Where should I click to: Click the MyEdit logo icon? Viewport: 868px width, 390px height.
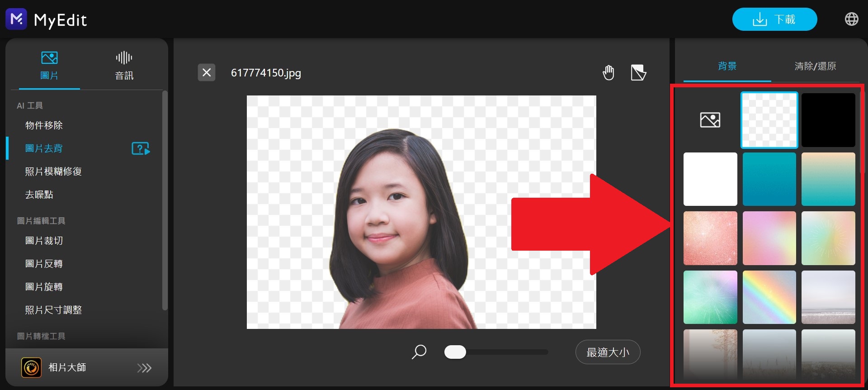point(16,19)
